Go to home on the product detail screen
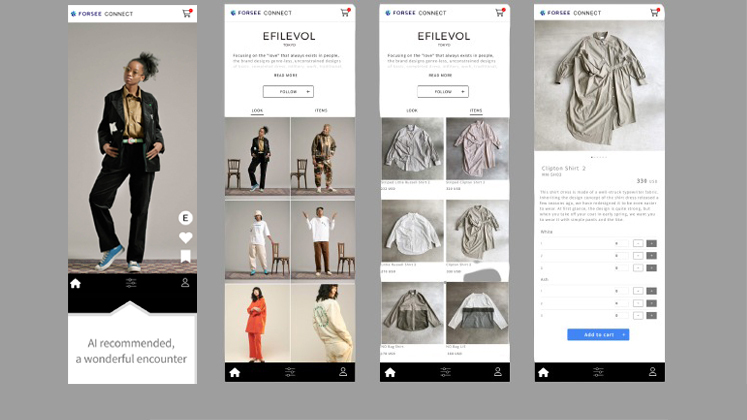747x420 pixels. coord(543,372)
